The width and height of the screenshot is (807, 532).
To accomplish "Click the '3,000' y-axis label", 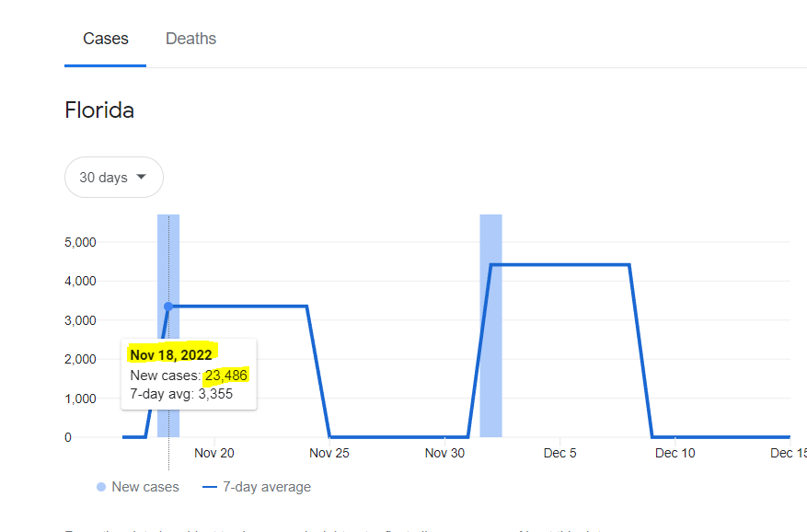I will 80,320.
